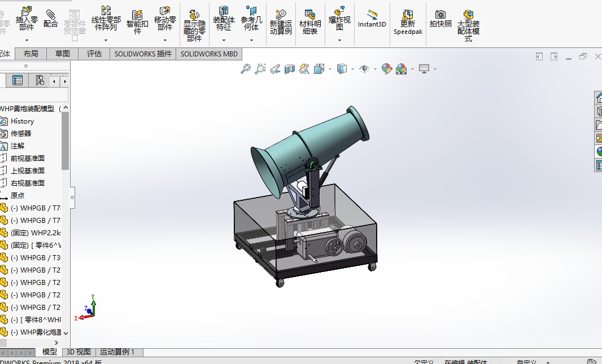Open Reference Geometry dropdown arrow
602x364 pixels.
(251, 40)
